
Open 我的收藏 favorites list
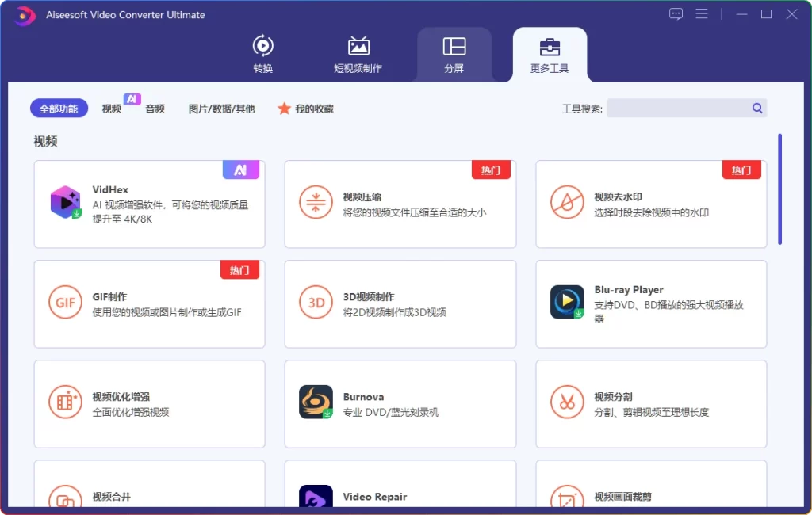[x=314, y=109]
